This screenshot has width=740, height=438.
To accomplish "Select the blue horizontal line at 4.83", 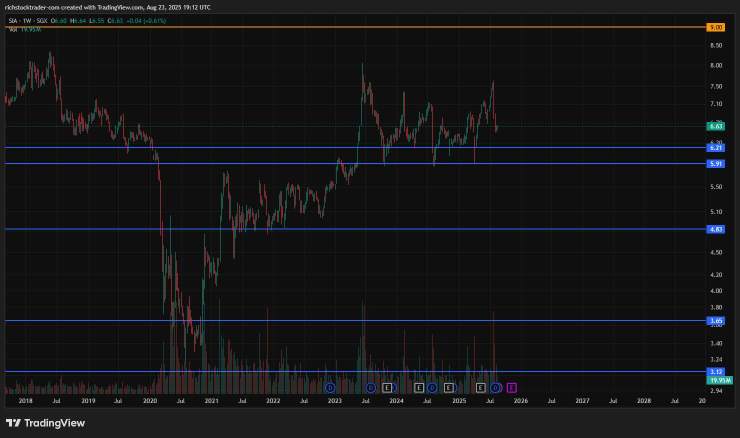I will pyautogui.click(x=354, y=229).
